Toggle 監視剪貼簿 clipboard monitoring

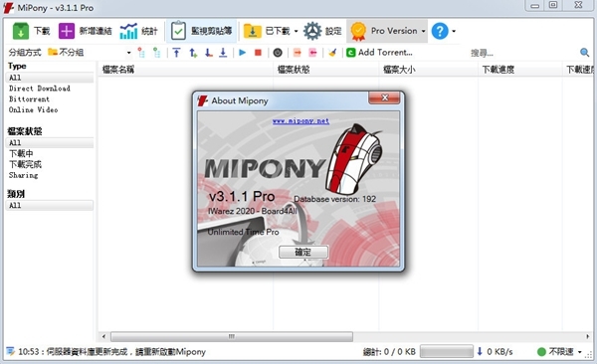coord(201,31)
